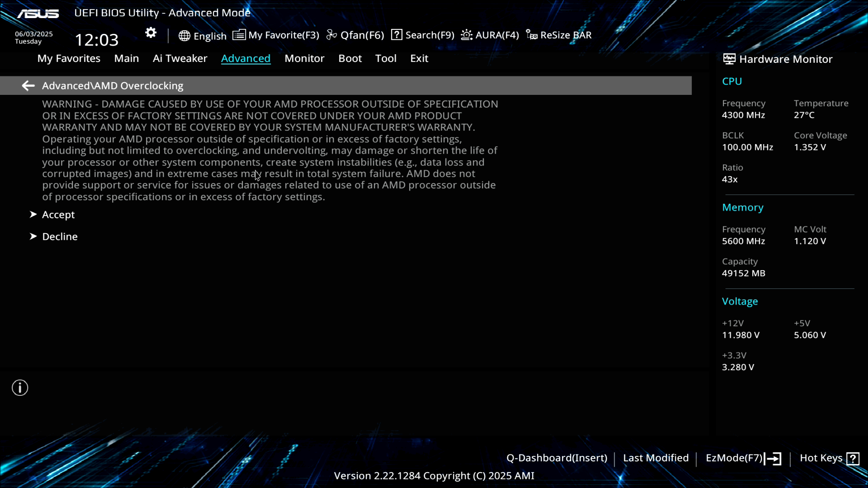The width and height of the screenshot is (868, 488).
Task: Switch to the Monitor tab
Action: pos(304,58)
